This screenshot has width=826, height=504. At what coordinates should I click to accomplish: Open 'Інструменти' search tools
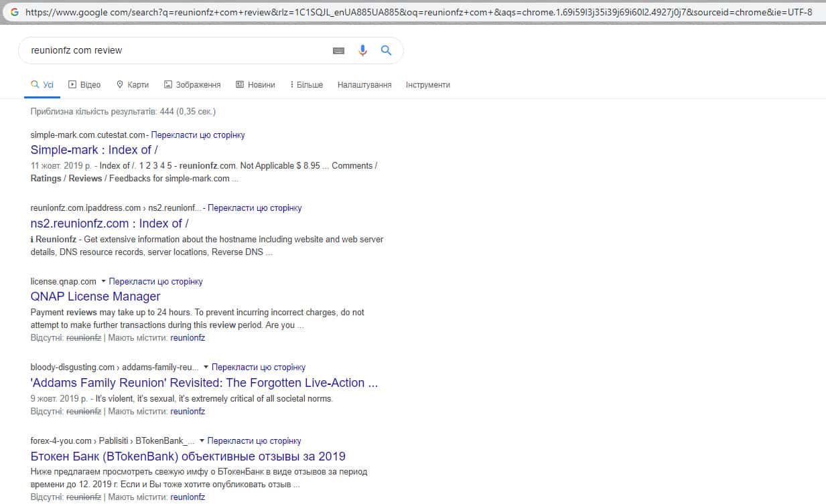[x=428, y=85]
